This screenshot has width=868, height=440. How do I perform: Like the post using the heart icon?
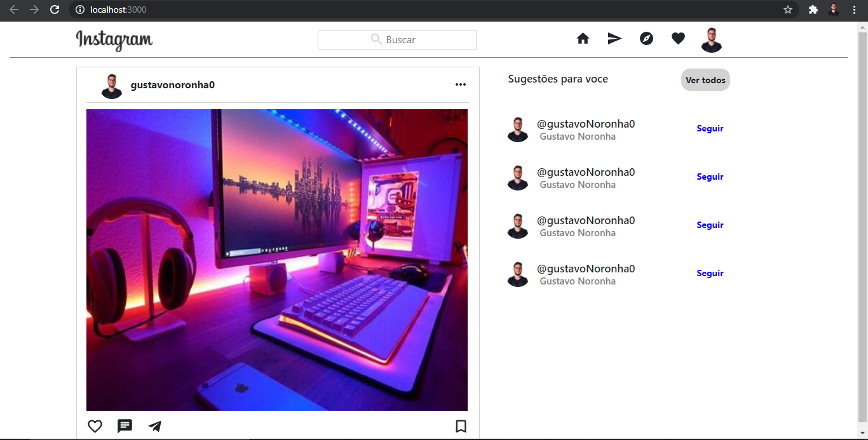(x=95, y=426)
